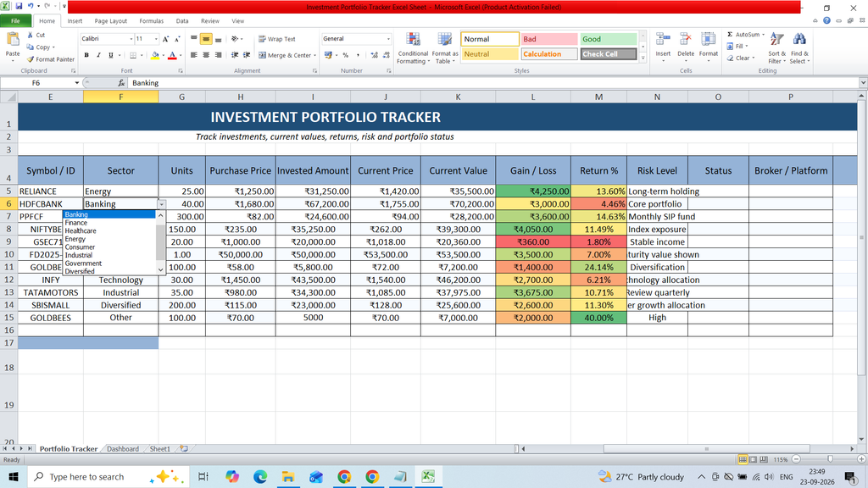Viewport: 868px width, 488px height.
Task: Open the Page Layout ribbon tab
Action: click(x=111, y=21)
